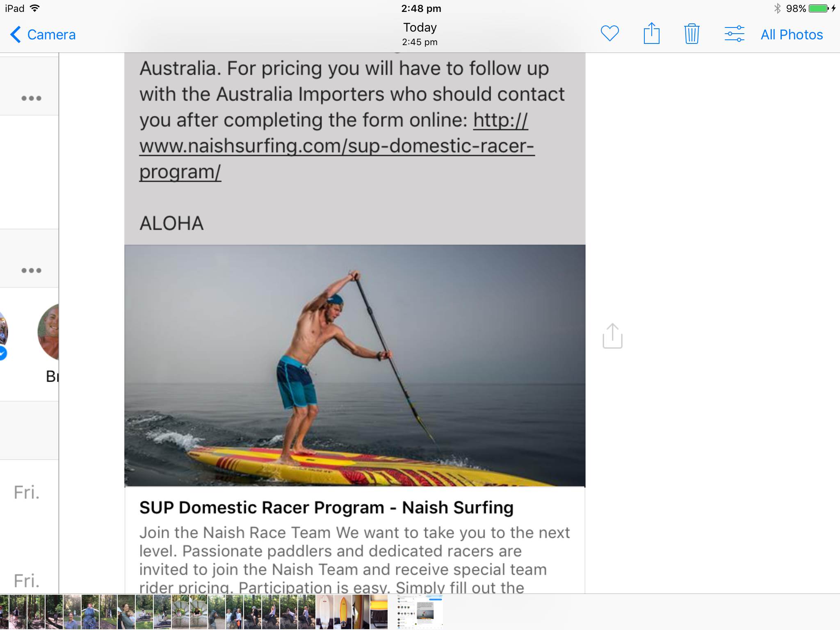840x630 pixels.
Task: Delete the photo using the trash icon
Action: pyautogui.click(x=692, y=34)
